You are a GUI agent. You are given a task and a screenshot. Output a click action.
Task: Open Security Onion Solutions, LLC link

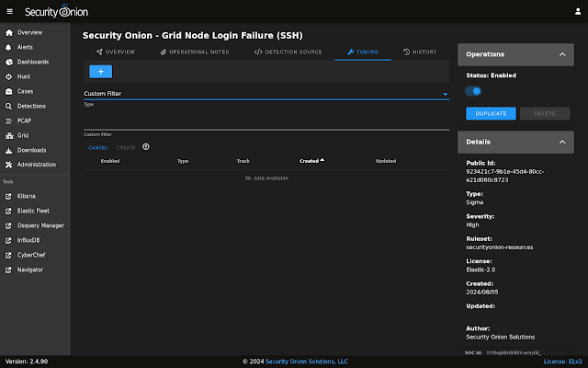tap(306, 362)
